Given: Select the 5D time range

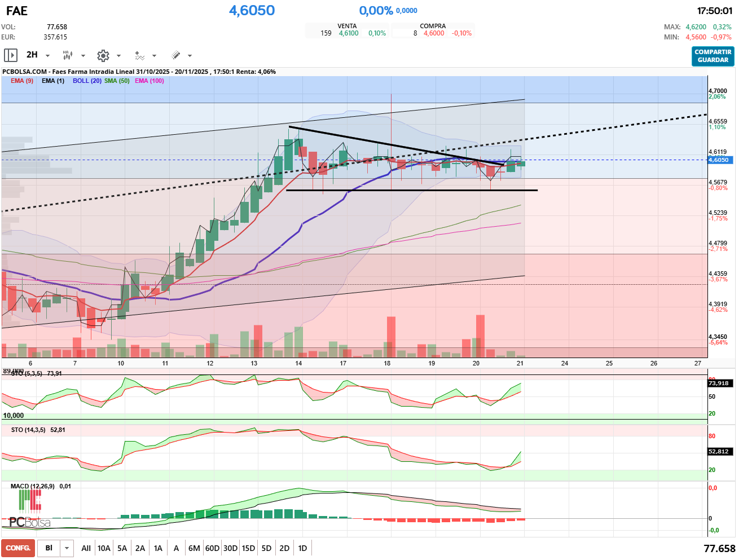Looking at the screenshot, I should pyautogui.click(x=266, y=548).
